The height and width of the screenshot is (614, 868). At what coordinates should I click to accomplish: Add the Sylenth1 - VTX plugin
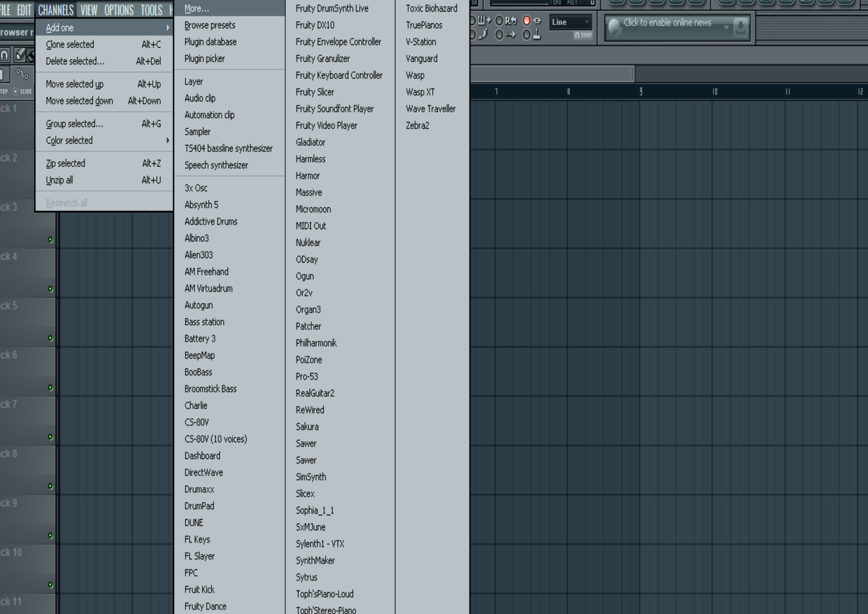click(x=340, y=543)
